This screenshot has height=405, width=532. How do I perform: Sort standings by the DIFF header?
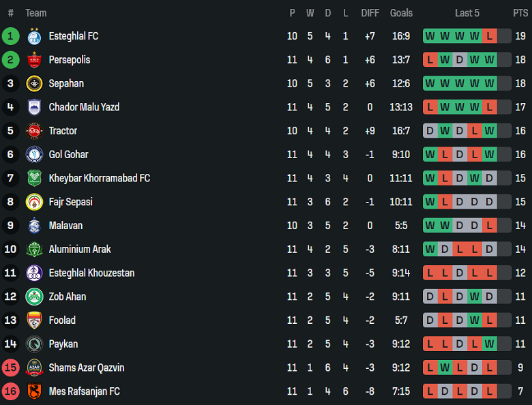coord(370,13)
